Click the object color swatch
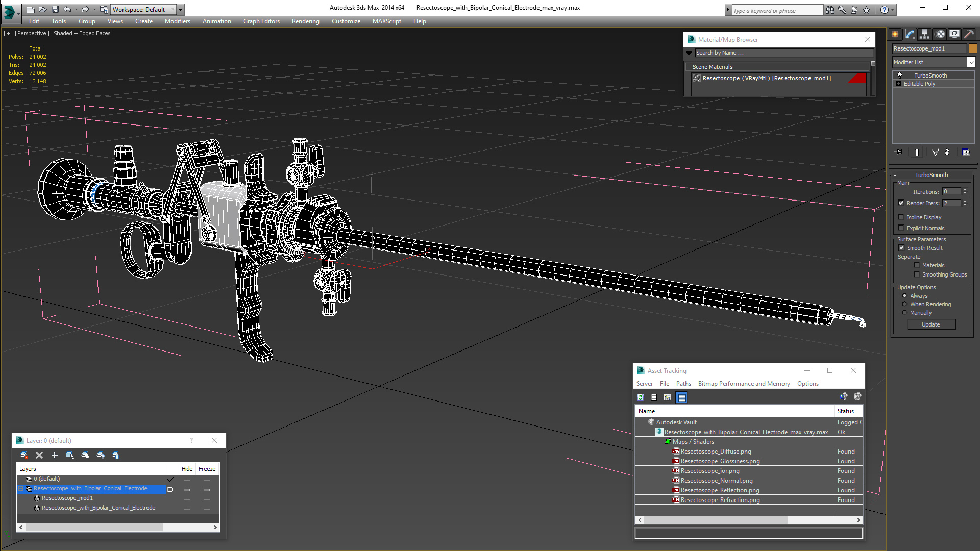The width and height of the screenshot is (980, 551). click(x=973, y=48)
